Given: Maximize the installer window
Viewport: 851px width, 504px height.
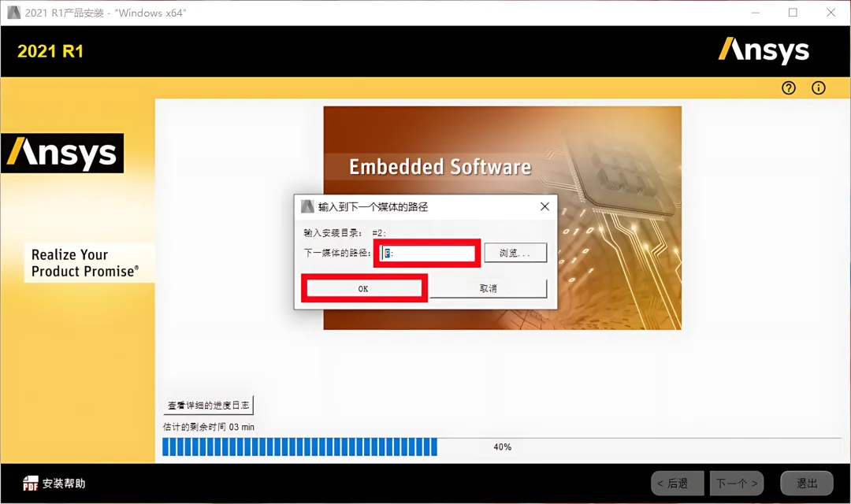Looking at the screenshot, I should coord(793,13).
